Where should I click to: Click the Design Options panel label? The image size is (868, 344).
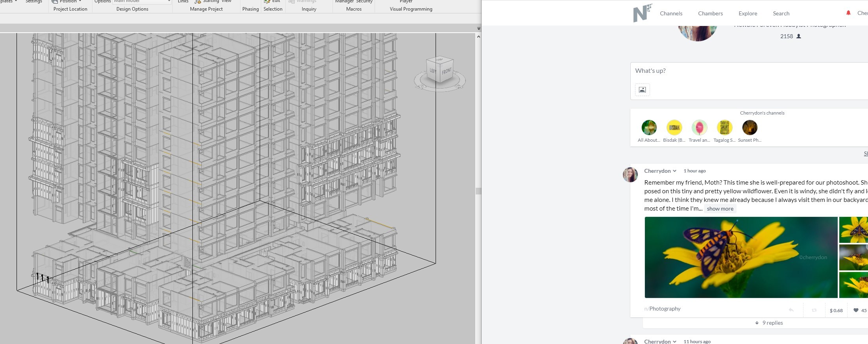[132, 9]
